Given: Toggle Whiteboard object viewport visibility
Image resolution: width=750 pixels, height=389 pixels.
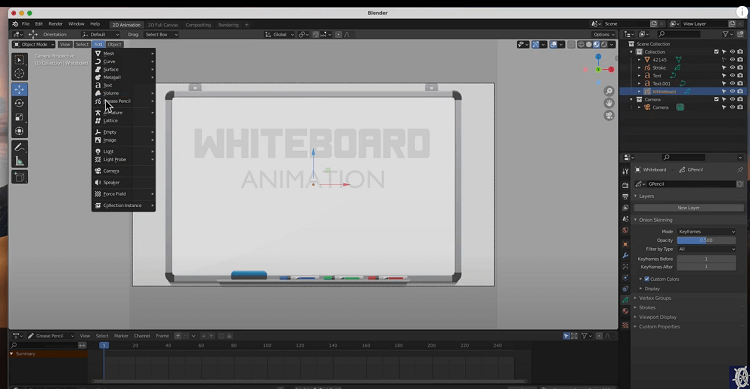Looking at the screenshot, I should 732,91.
